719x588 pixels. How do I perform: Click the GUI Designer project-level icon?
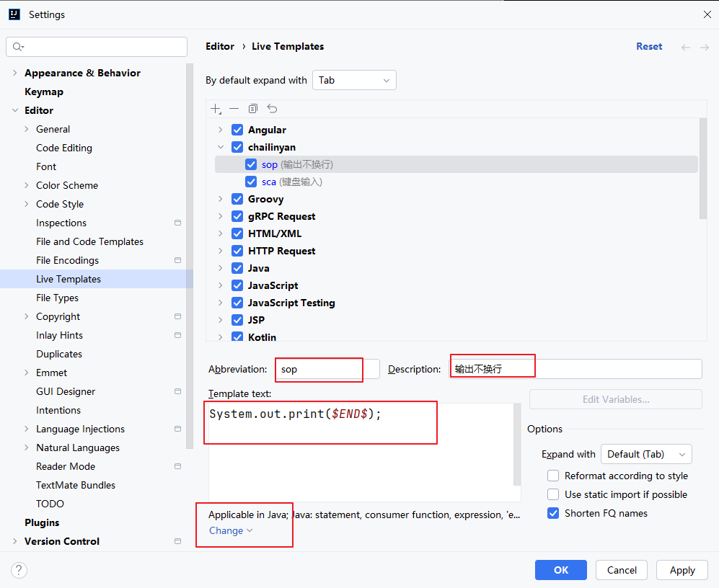[178, 391]
